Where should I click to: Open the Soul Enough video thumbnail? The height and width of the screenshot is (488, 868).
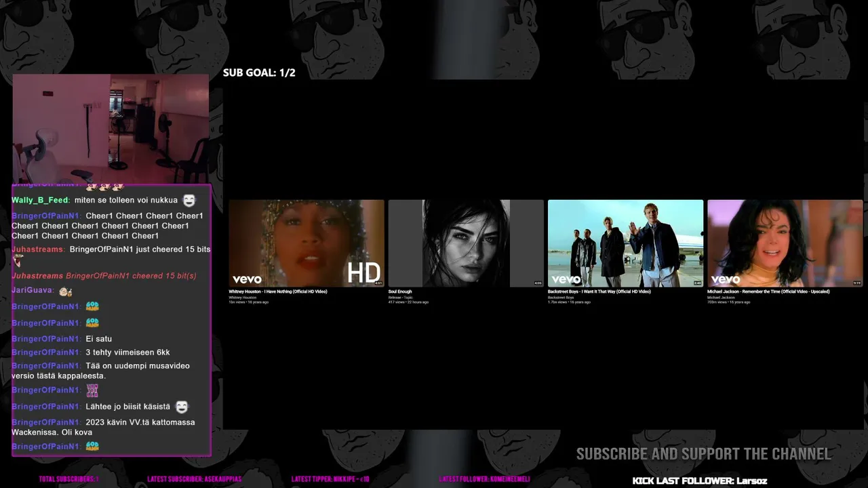pos(466,243)
